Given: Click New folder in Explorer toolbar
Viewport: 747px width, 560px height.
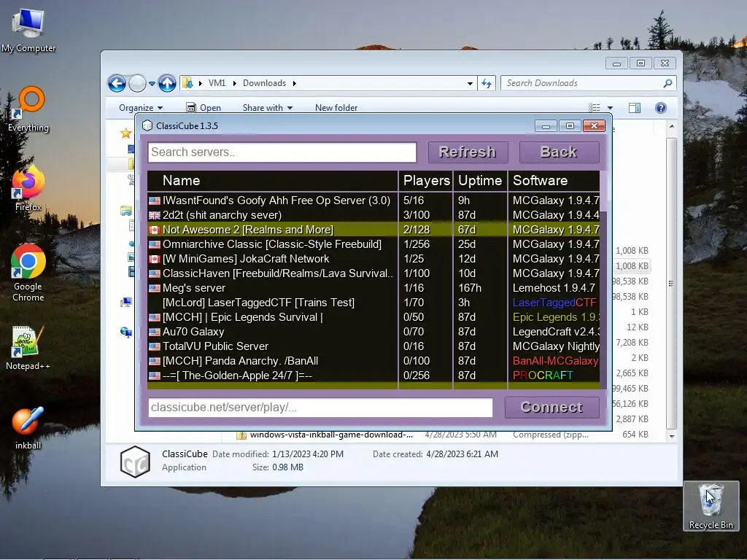Looking at the screenshot, I should click(x=336, y=108).
